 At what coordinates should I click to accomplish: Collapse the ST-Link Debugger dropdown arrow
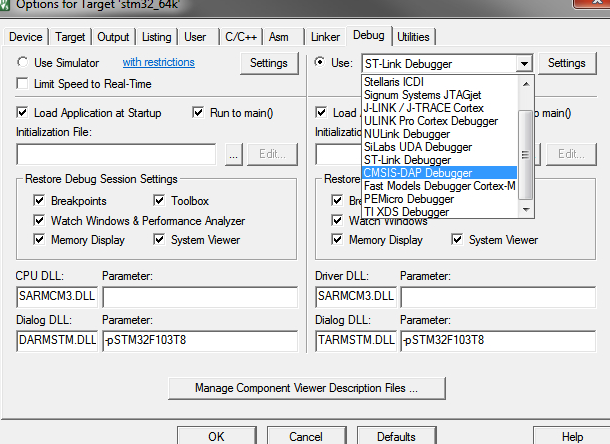[524, 63]
